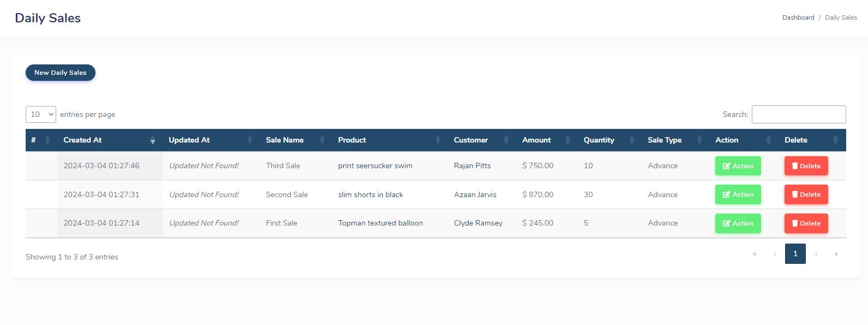Edit Third Sale with Action button
This screenshot has height=325, width=868.
pos(738,166)
